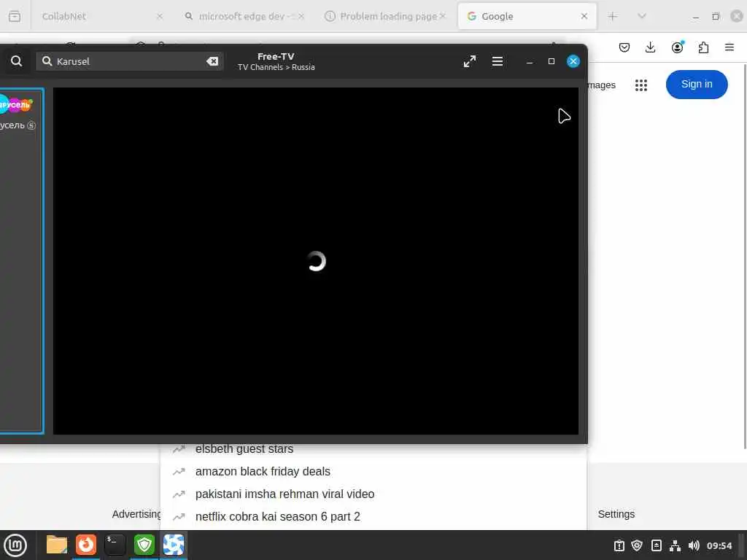Minimize the Free-TV window
The width and height of the screenshot is (747, 560).
[x=530, y=61]
